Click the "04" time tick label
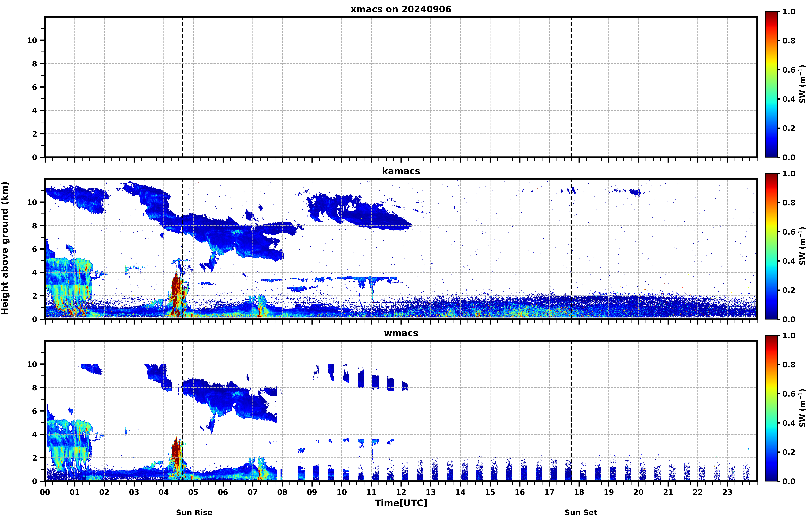Viewport: 812px width, 522px height. 164,492
